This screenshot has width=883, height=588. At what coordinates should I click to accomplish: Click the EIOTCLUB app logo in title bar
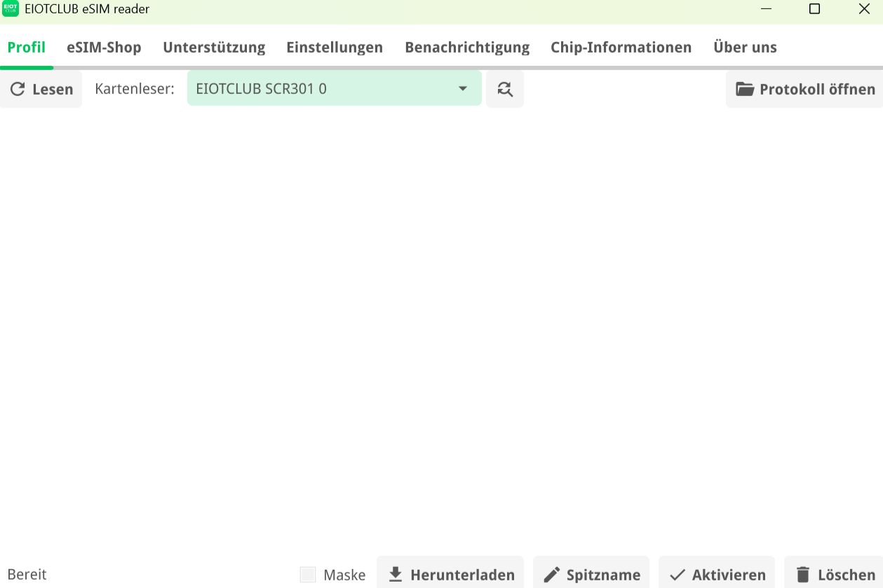[11, 9]
